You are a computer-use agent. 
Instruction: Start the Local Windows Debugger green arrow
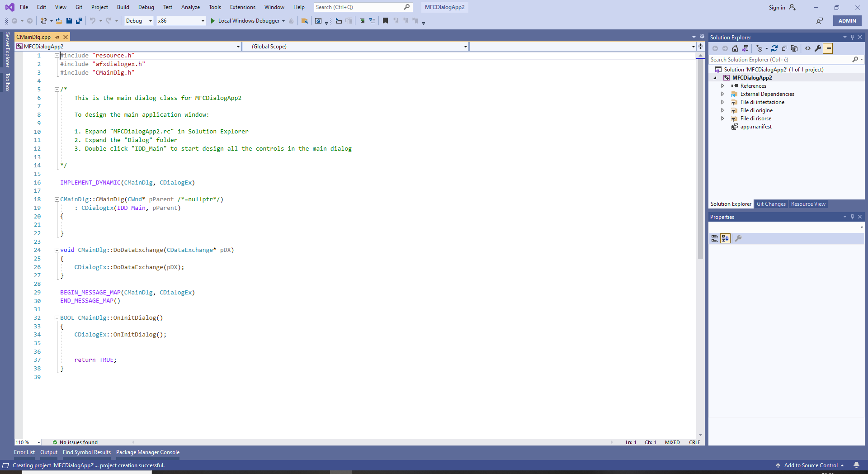[213, 21]
